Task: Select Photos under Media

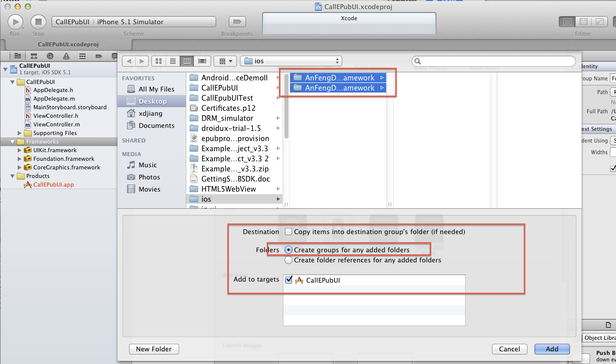Action: [x=144, y=177]
